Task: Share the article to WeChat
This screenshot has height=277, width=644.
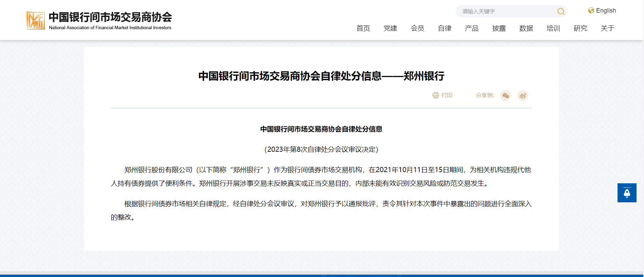Action: 505,96
